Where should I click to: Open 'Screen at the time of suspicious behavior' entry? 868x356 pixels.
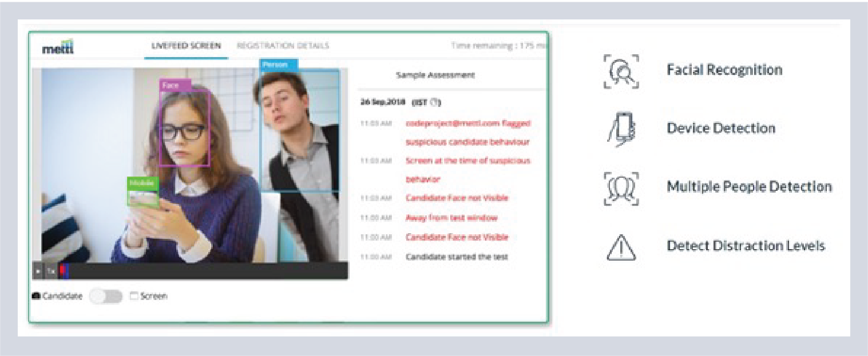(x=468, y=170)
